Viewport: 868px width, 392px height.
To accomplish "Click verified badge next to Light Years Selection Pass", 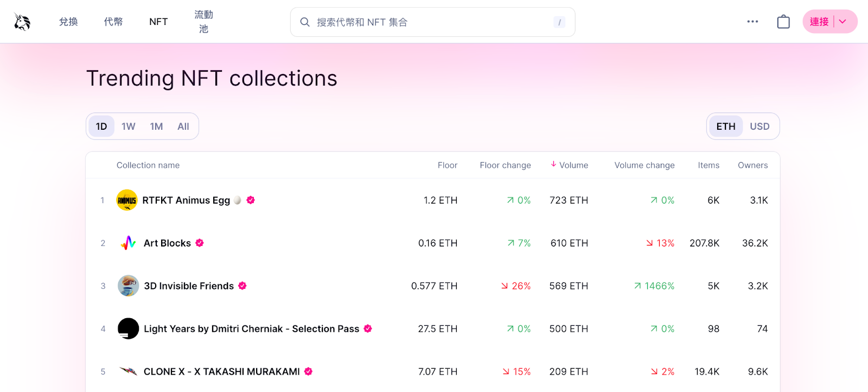I will click(368, 329).
